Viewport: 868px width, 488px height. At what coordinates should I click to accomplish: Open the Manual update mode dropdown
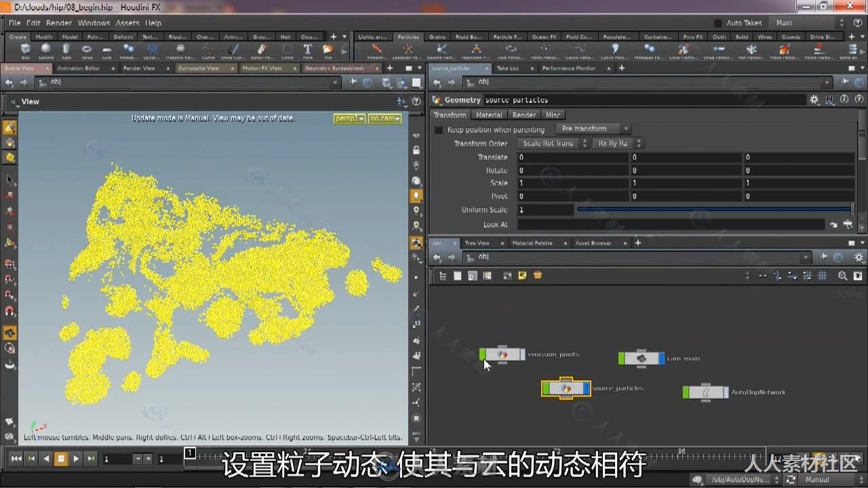831,479
